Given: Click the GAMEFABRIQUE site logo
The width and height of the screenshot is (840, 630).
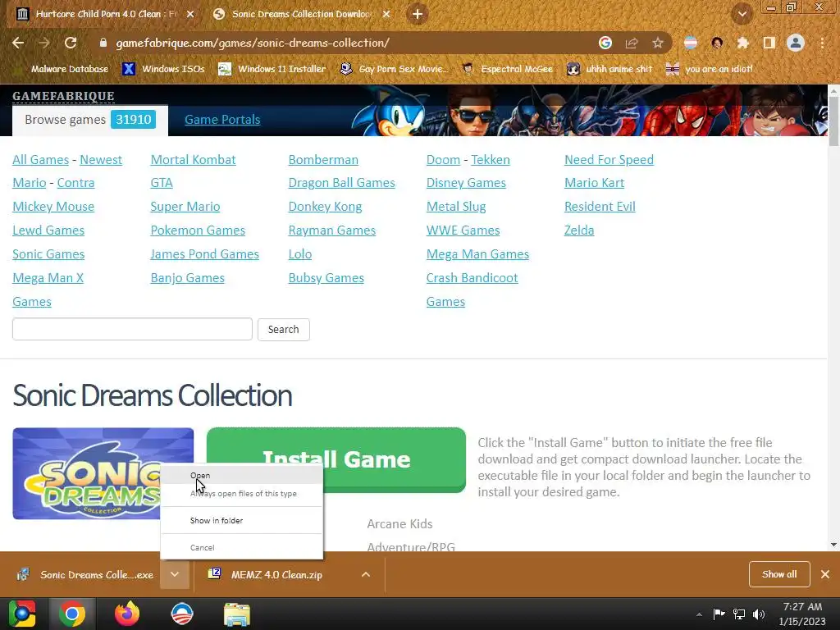Looking at the screenshot, I should (63, 96).
